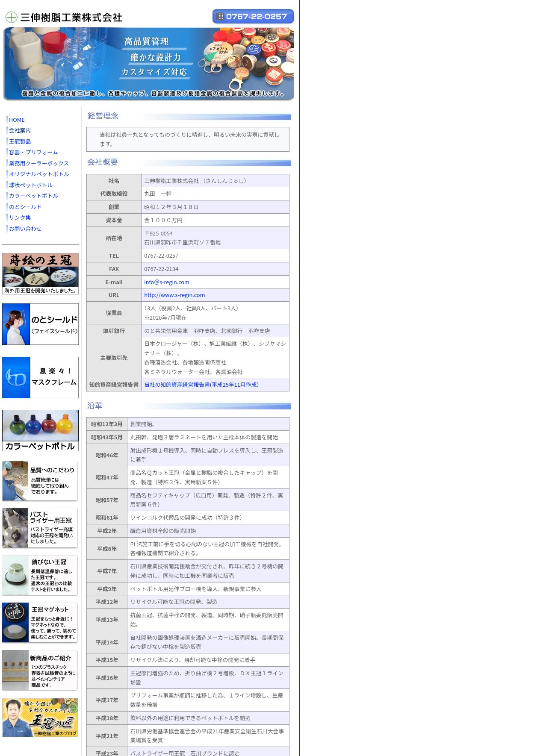This screenshot has width=549, height=756.
Task: Click the 平成2年 醸造用資材 entry
Action: (x=208, y=531)
